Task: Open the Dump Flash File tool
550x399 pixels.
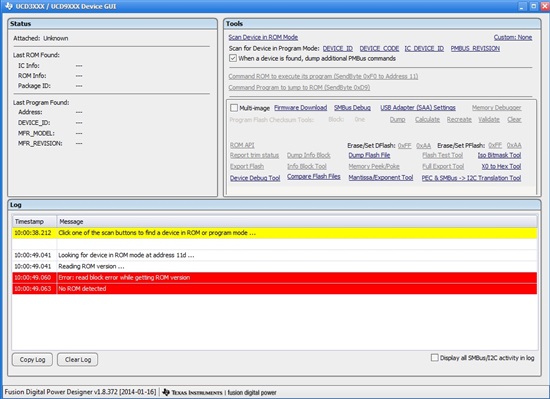Action: pyautogui.click(x=369, y=155)
